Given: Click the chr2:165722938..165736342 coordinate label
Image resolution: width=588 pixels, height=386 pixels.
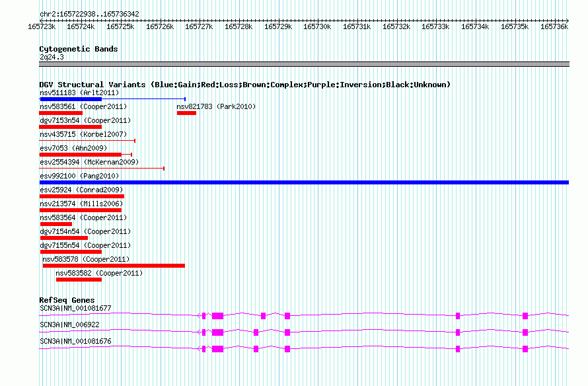Looking at the screenshot, I should pyautogui.click(x=89, y=14).
